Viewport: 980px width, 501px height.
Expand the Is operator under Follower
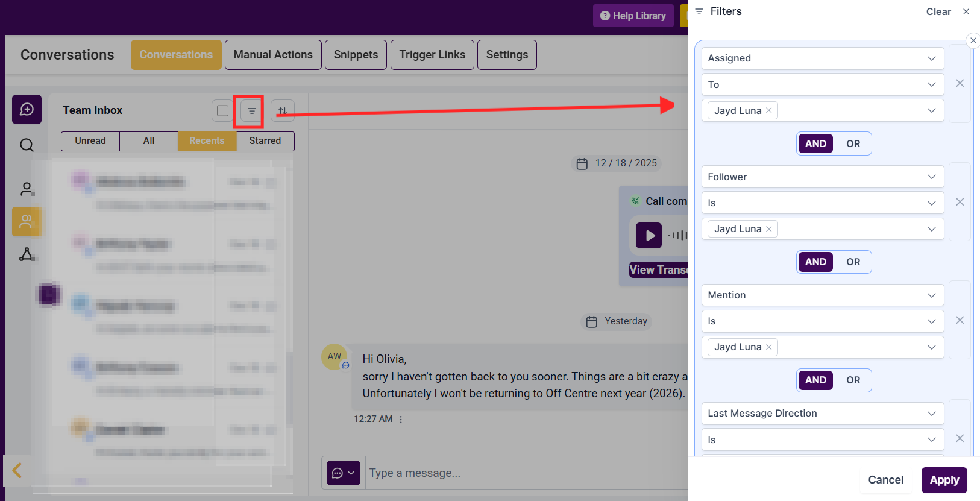823,203
